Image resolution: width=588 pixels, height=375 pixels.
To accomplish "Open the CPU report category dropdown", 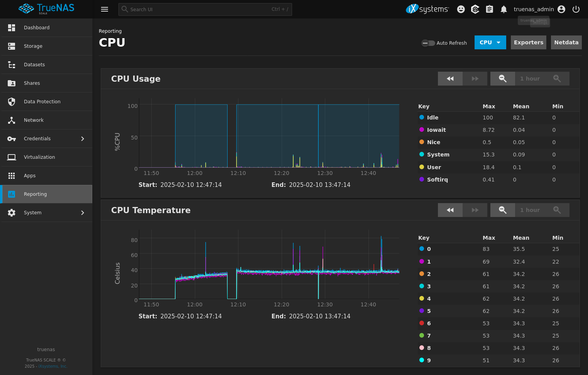I will point(490,42).
